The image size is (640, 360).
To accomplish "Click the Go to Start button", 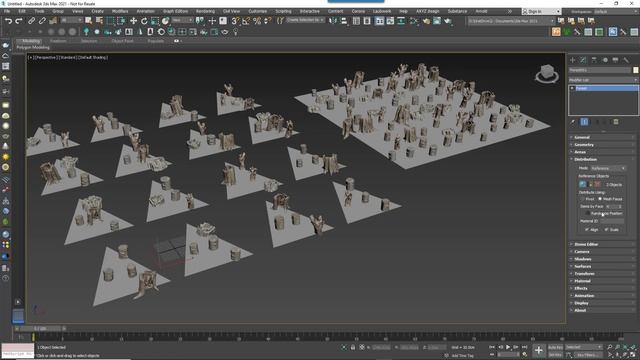I will coord(492,347).
